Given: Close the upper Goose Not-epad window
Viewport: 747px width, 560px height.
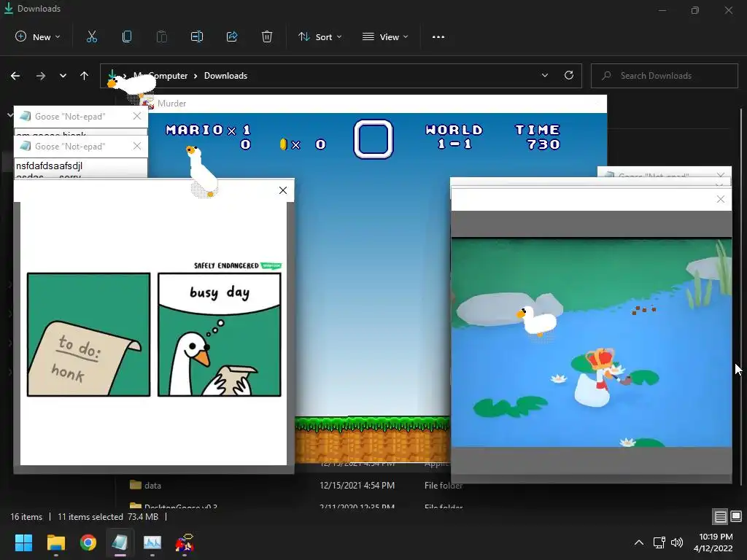Looking at the screenshot, I should [x=137, y=116].
